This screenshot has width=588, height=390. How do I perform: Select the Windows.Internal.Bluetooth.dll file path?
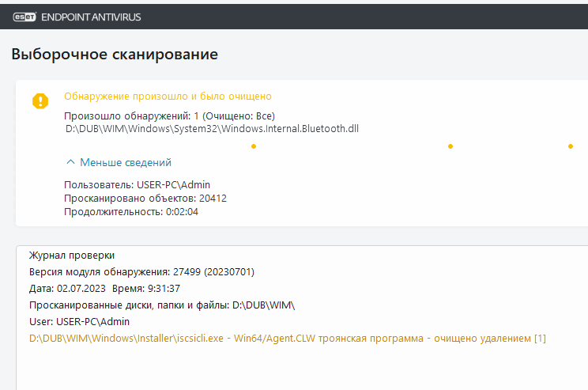[x=213, y=128]
